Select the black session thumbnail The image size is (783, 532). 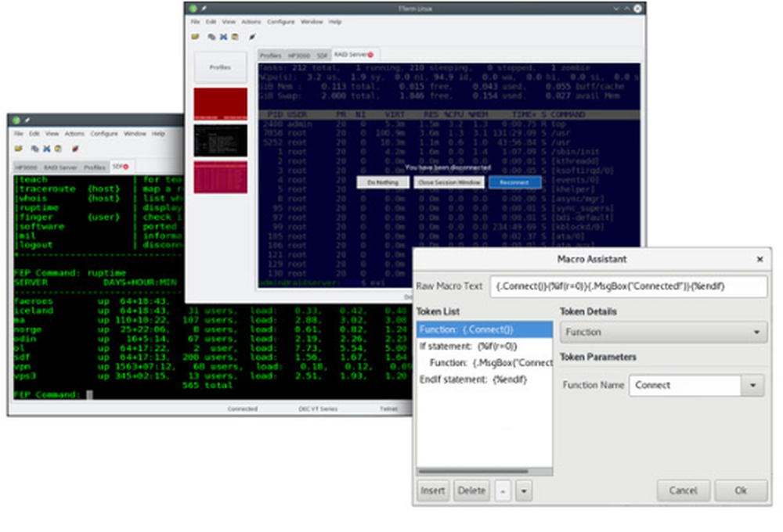coord(220,141)
